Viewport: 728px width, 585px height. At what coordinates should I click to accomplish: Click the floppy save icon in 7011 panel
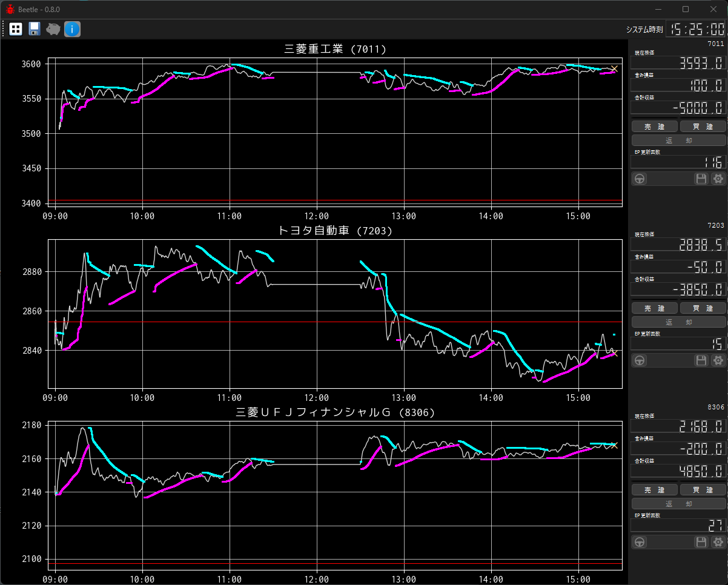[701, 179]
